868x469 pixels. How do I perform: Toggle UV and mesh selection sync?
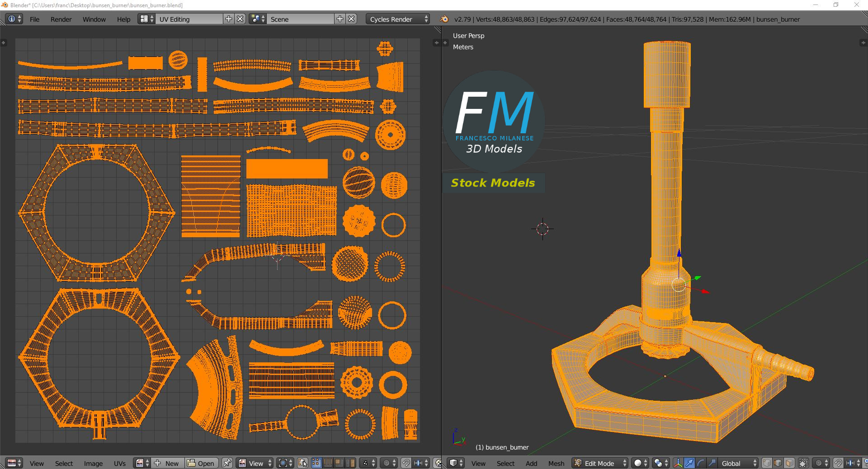coord(303,463)
